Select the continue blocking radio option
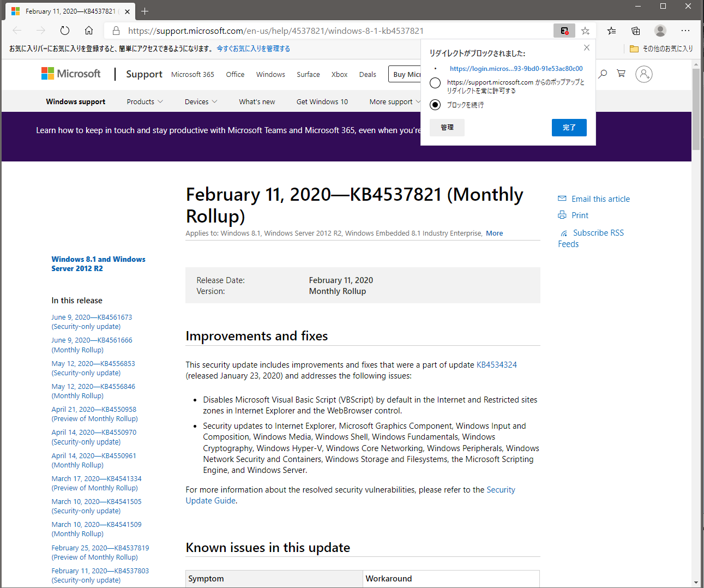Image resolution: width=704 pixels, height=588 pixels. [435, 105]
